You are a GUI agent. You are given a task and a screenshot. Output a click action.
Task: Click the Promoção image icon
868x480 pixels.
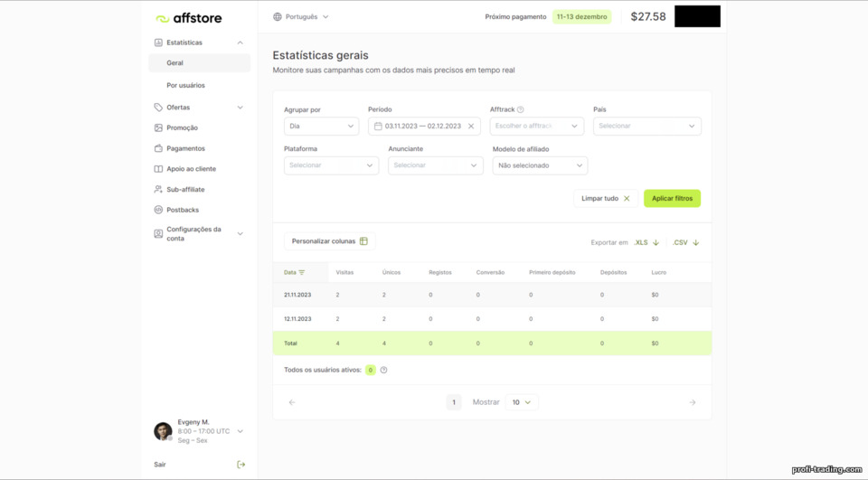pyautogui.click(x=158, y=127)
